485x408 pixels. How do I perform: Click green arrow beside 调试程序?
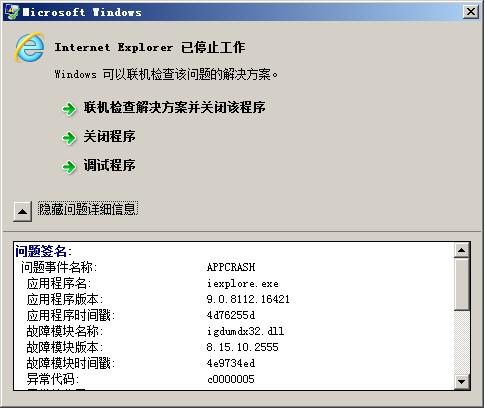[69, 166]
